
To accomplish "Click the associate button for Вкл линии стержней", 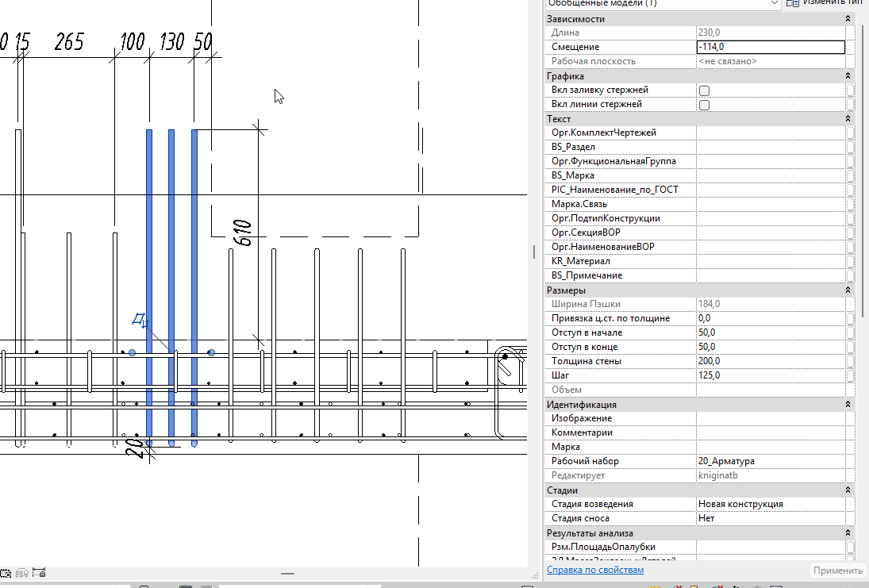I will [851, 104].
